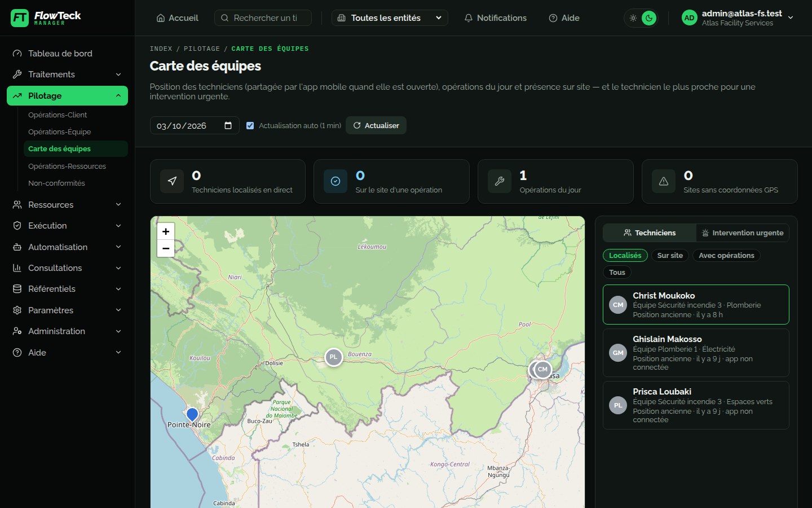Click the PL technician marker on map
The width and height of the screenshot is (812, 508).
coord(334,357)
